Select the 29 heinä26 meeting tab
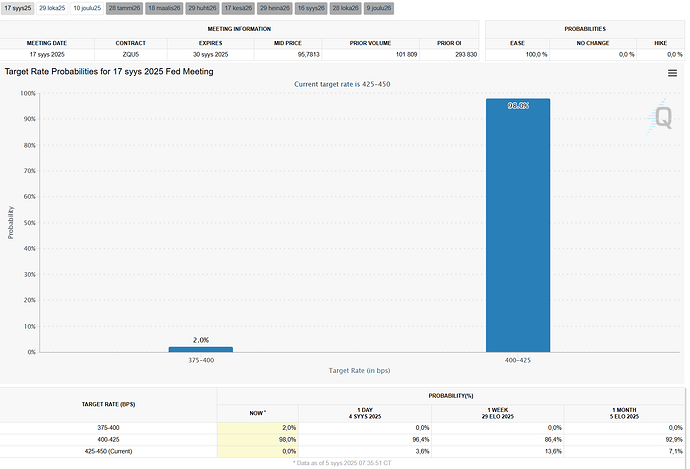Viewport: 690px width, 469px height. [x=275, y=8]
